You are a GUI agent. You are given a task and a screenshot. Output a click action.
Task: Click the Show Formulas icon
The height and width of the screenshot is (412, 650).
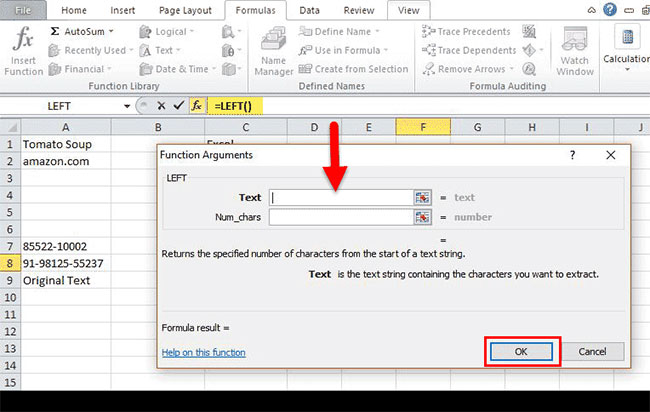[529, 32]
